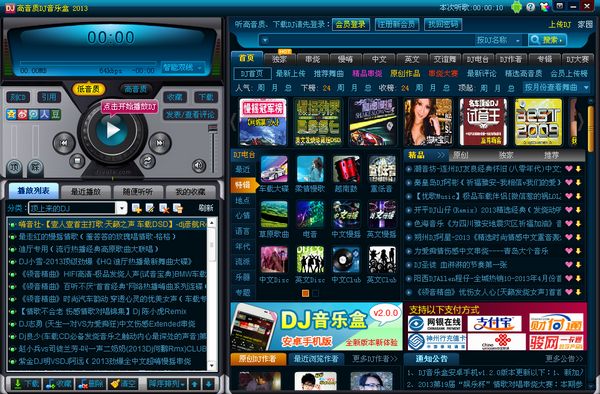
Task: Click the round 顶 upvote button
Action: (15, 168)
